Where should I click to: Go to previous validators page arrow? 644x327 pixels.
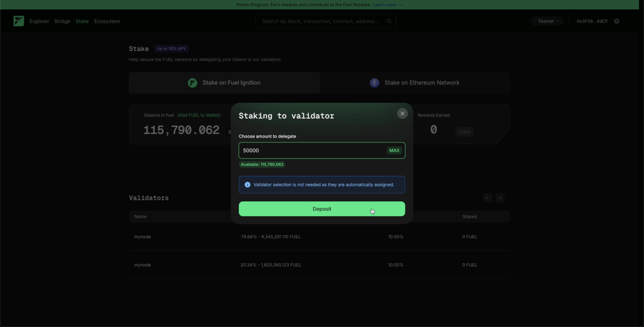tap(487, 198)
